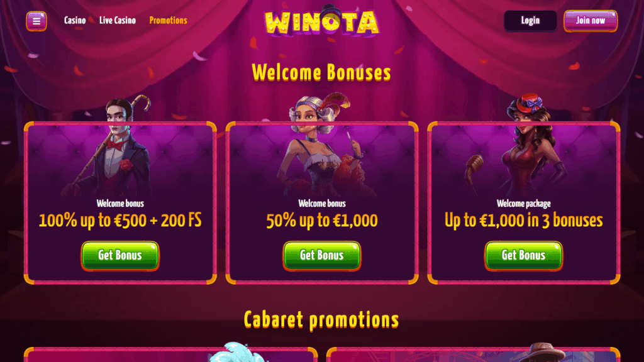Click the Welcome package label
Screen dimensions: 644x362
(x=524, y=204)
